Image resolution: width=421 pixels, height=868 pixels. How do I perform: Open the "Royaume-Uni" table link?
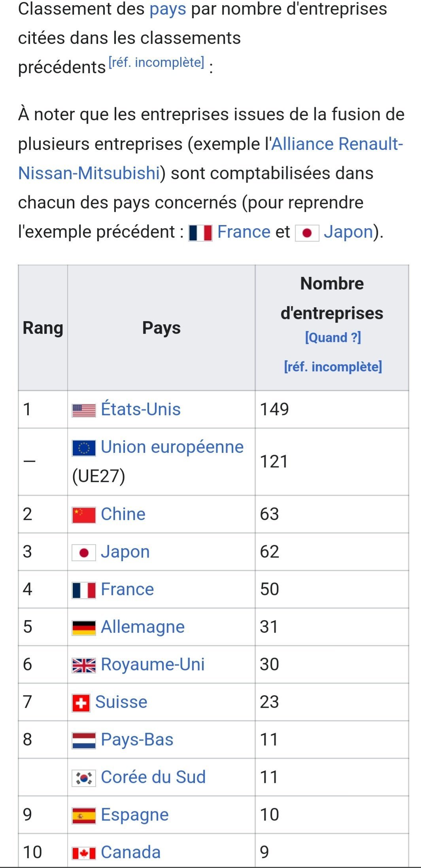pos(153,664)
